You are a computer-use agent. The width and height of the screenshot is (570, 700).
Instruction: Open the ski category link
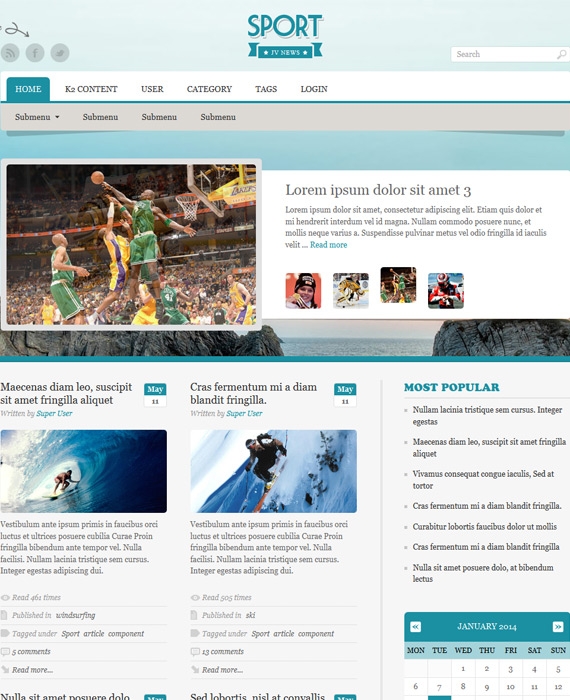[x=250, y=615]
